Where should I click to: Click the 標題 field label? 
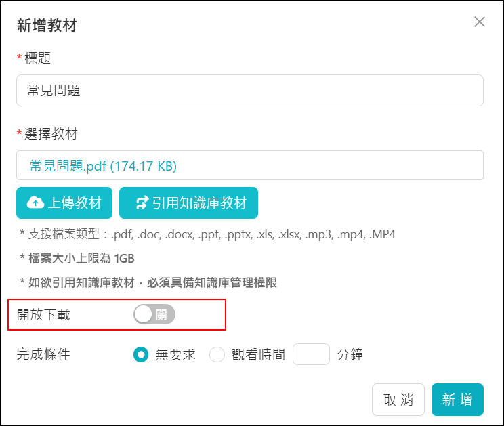38,58
